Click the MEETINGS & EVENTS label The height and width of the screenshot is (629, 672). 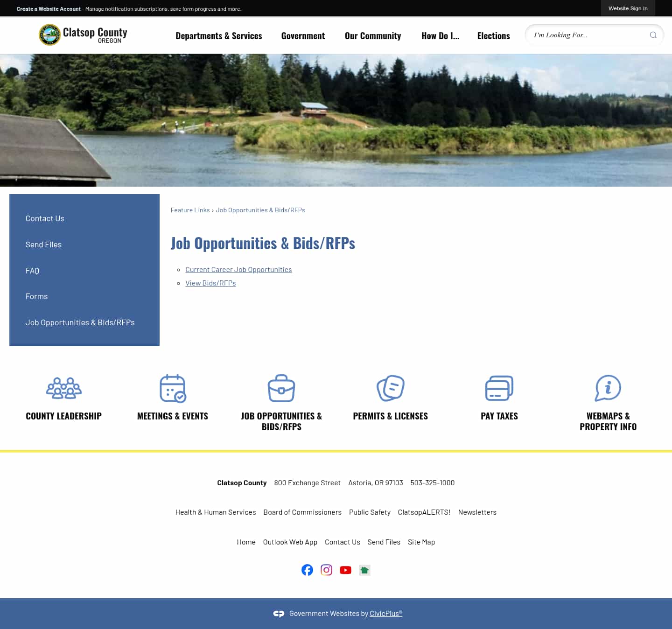point(173,416)
